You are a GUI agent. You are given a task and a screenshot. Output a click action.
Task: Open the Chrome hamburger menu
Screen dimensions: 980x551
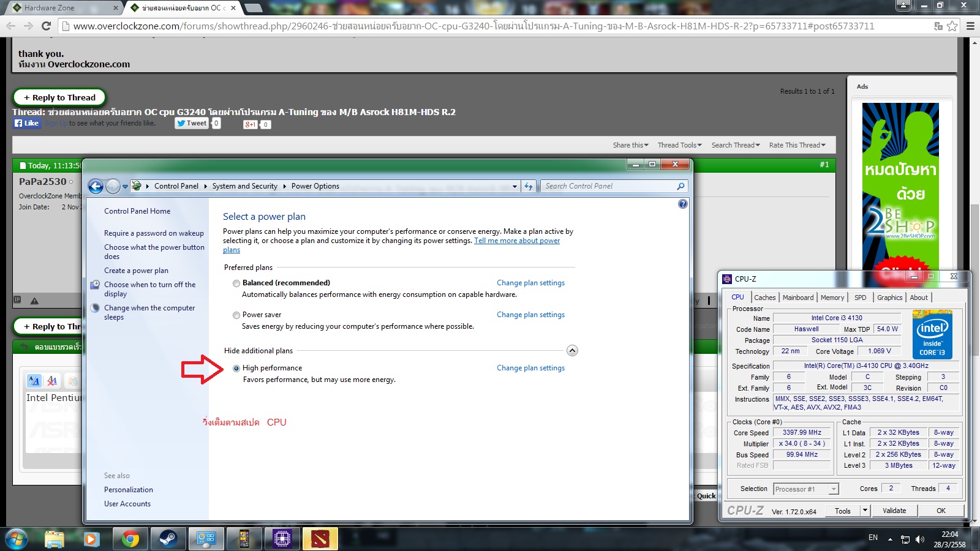pyautogui.click(x=970, y=26)
